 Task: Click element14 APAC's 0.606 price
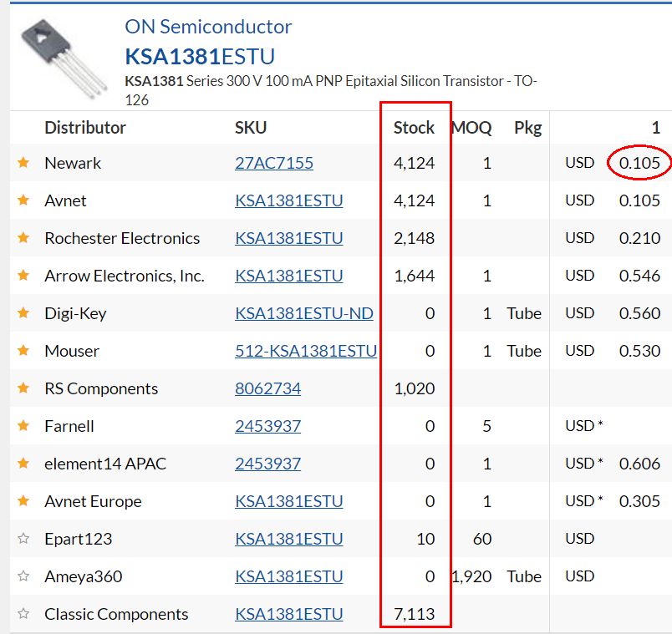639,464
